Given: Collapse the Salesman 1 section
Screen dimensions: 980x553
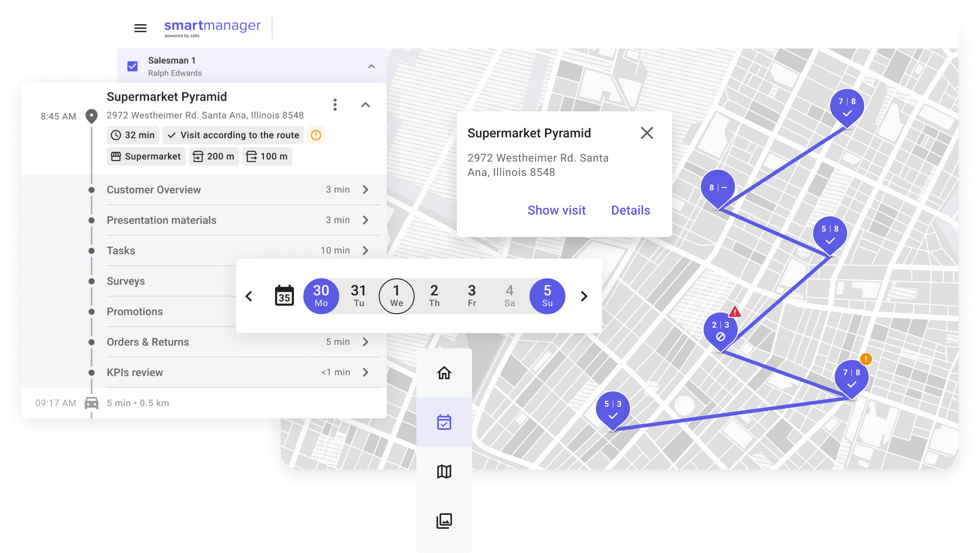Looking at the screenshot, I should (x=371, y=66).
